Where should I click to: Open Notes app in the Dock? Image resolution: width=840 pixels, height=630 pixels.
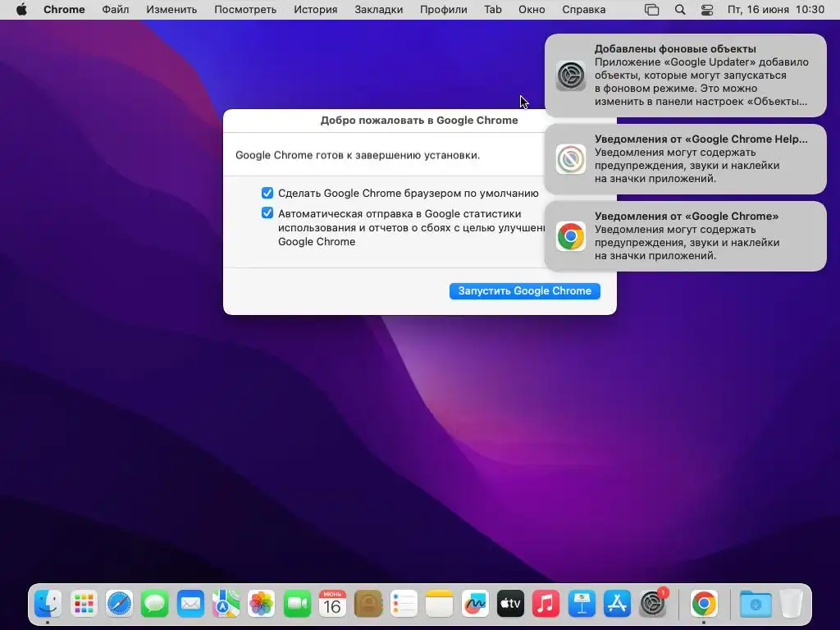pyautogui.click(x=440, y=605)
